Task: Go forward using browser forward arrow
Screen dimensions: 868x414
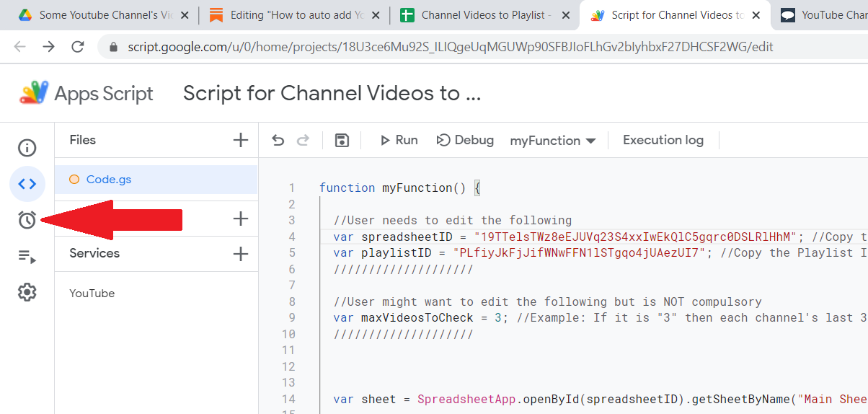Action: point(48,47)
